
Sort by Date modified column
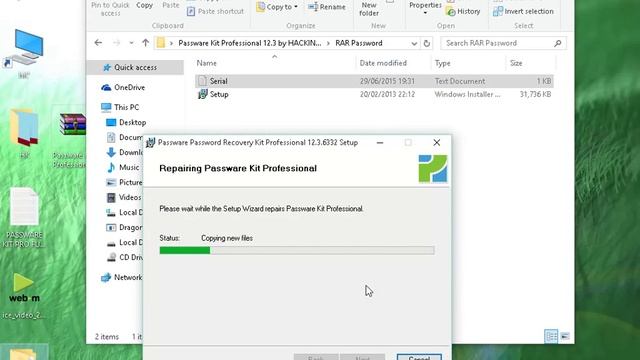[x=383, y=63]
